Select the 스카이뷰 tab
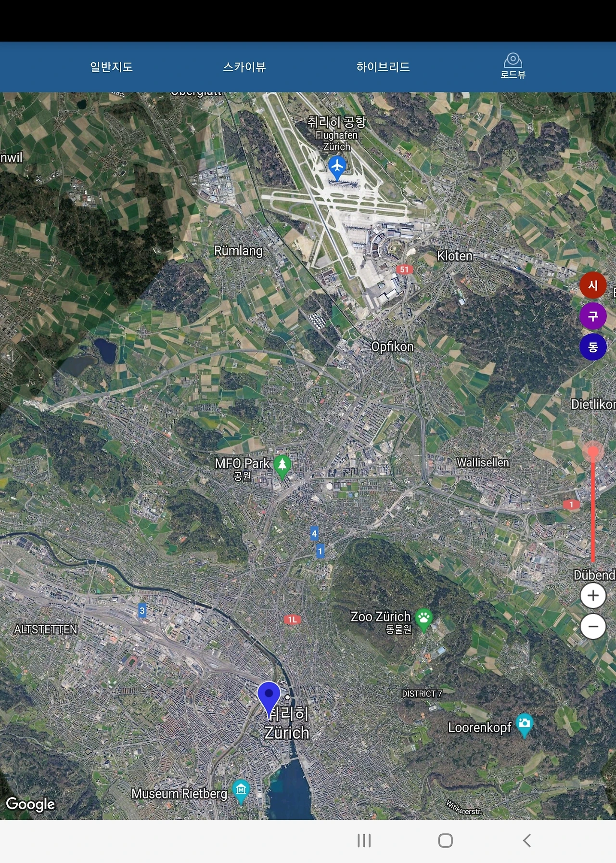Screen dimensions: 616x863 tap(244, 67)
